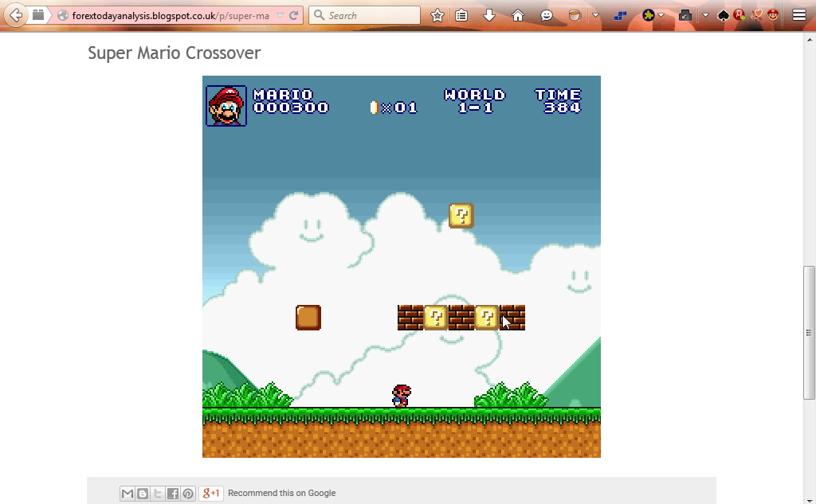
Task: Share post with the BlogThis icon
Action: [143, 493]
